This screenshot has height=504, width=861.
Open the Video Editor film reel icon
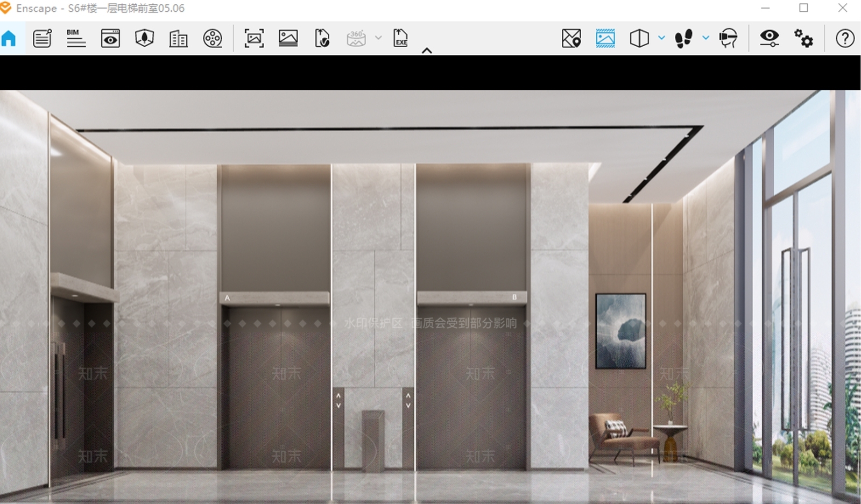click(x=213, y=38)
